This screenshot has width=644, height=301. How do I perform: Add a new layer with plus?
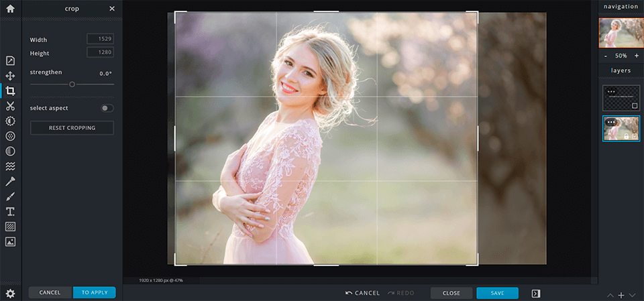point(621,295)
